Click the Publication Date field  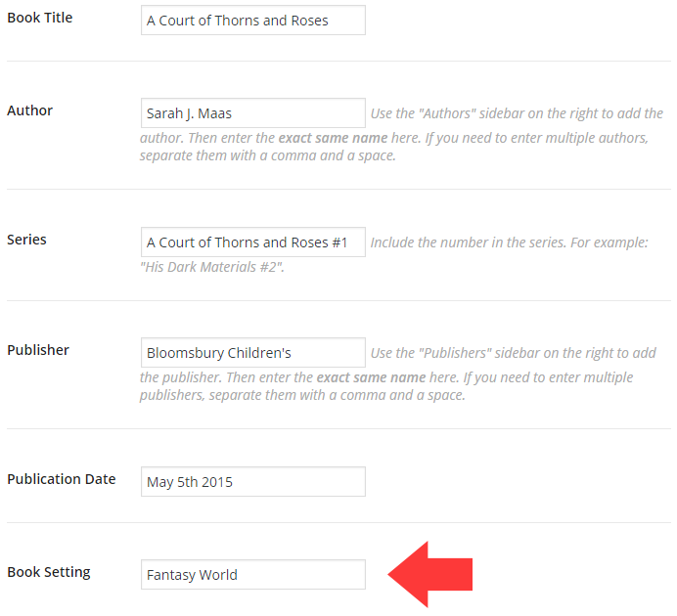coord(252,482)
